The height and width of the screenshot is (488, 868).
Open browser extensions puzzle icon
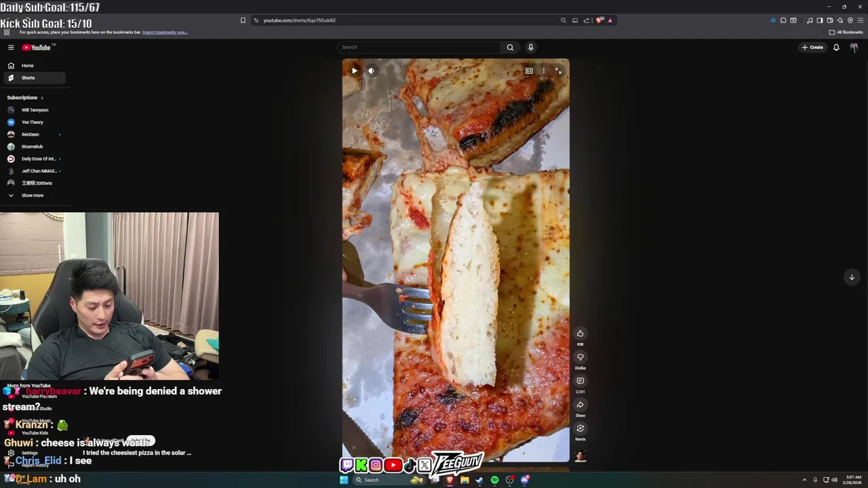tap(783, 20)
